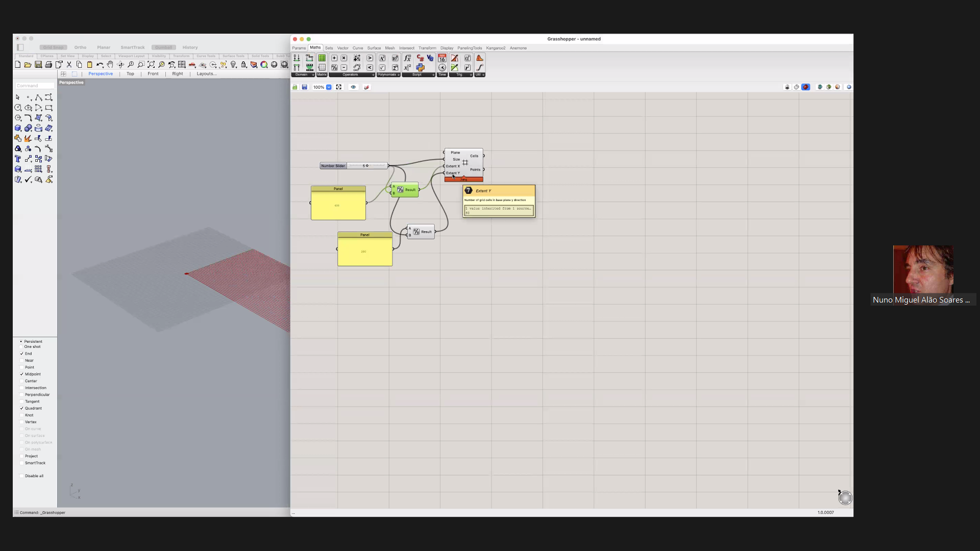Click the Multiplication operator icon in Grasshopper
Viewport: 980px width, 551px height.
(344, 58)
